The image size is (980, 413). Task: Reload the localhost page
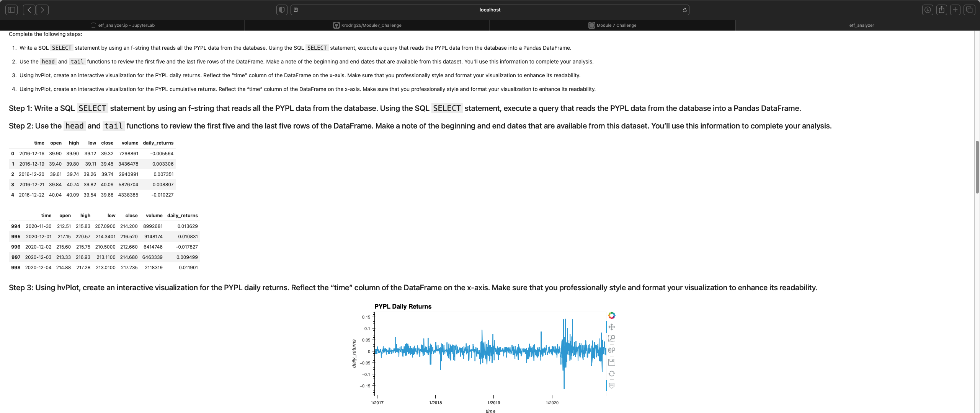pos(684,10)
